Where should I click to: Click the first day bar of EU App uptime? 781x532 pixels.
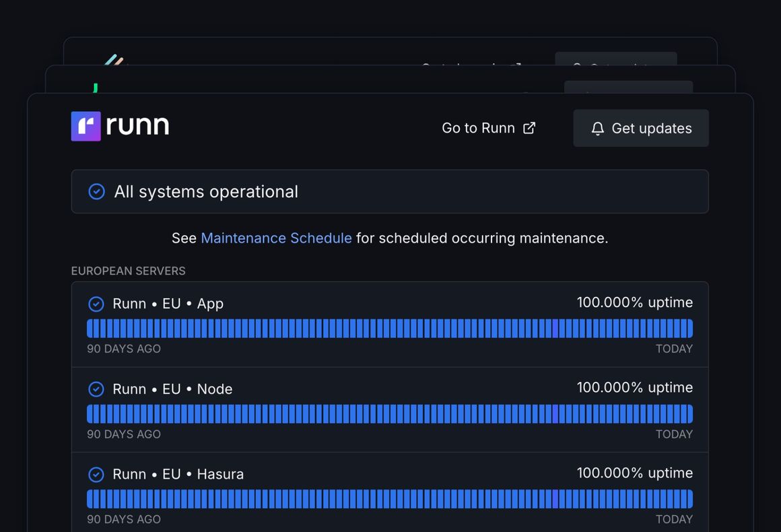[90, 329]
